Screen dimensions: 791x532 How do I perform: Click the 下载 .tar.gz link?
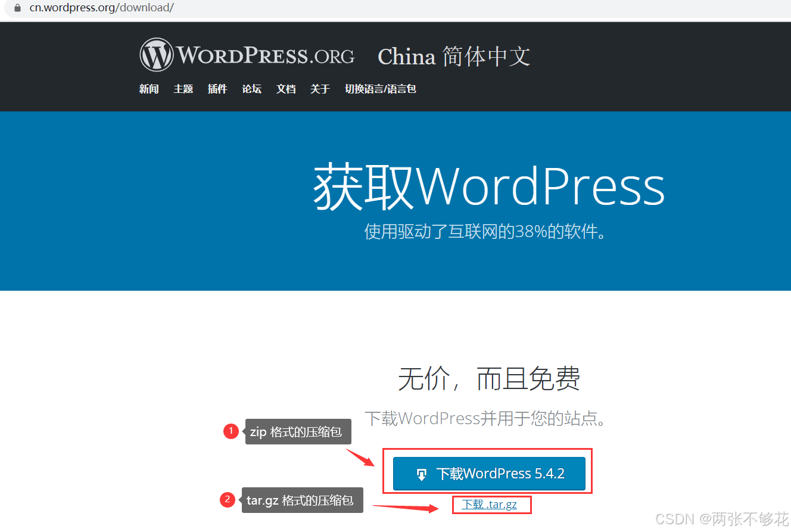pyautogui.click(x=491, y=504)
